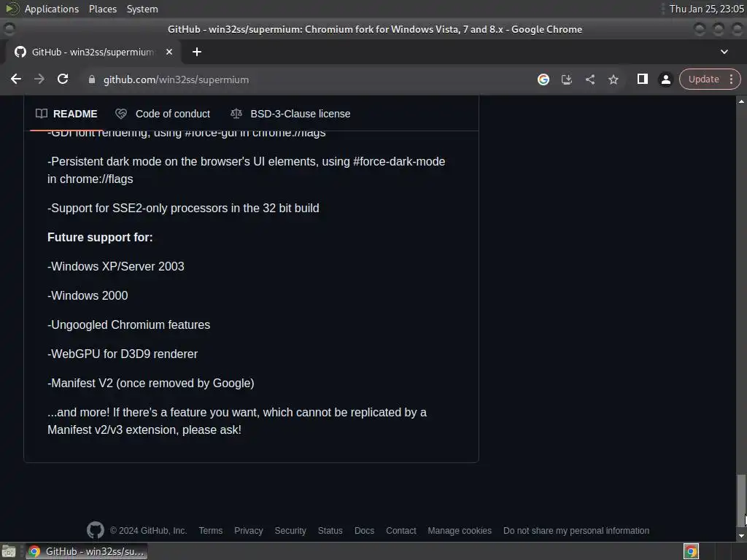The width and height of the screenshot is (747, 560).
Task: Click the Applications menu logo icon
Action: (x=12, y=9)
